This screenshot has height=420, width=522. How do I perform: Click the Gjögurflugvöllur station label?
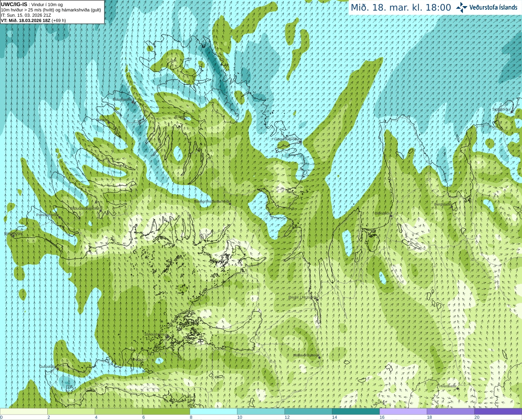(287, 139)
